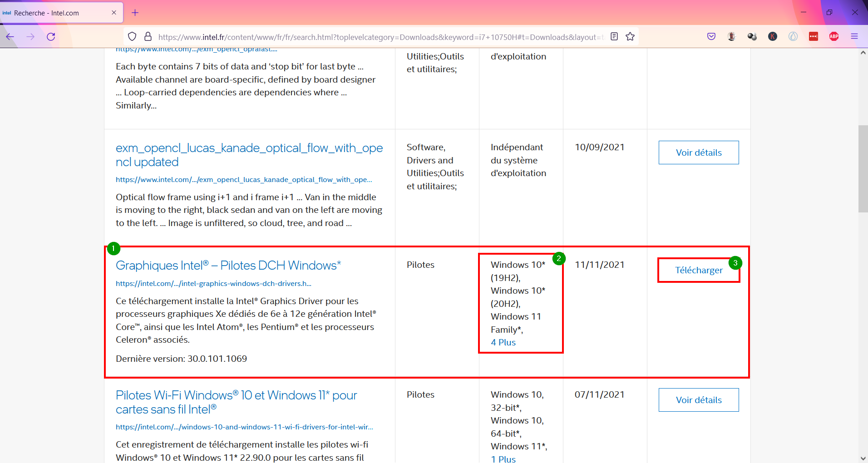Open the exm_opencl_lucas_kanade URL link
Image resolution: width=868 pixels, height=463 pixels.
tap(244, 180)
